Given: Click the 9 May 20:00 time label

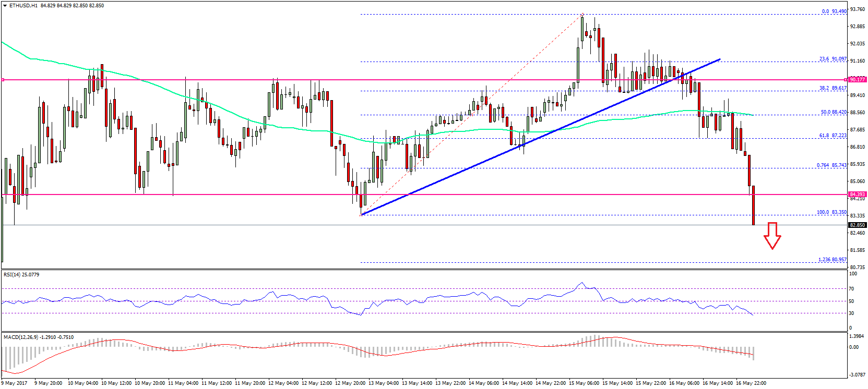Looking at the screenshot, I should click(x=49, y=383).
